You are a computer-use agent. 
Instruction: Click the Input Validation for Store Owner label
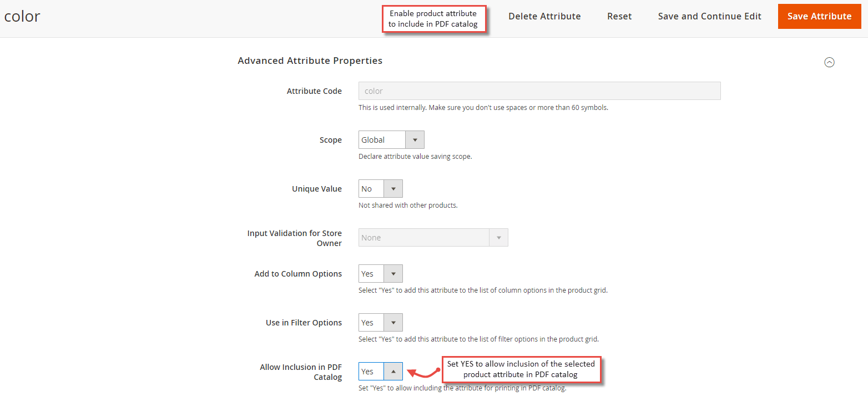click(x=295, y=238)
